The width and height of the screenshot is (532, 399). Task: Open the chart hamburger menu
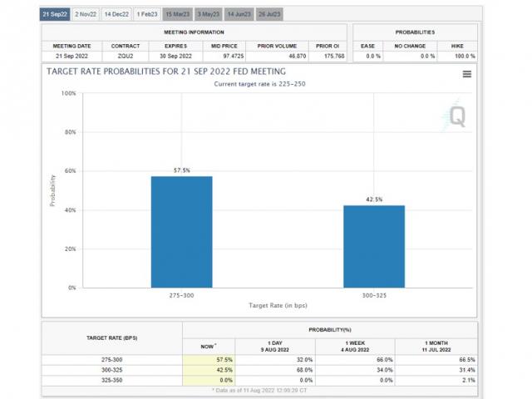467,74
